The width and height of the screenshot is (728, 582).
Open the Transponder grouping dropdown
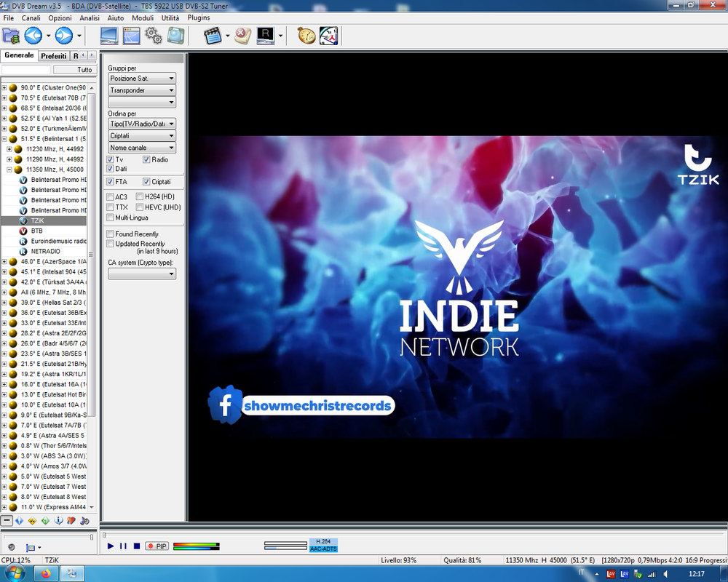tap(142, 90)
